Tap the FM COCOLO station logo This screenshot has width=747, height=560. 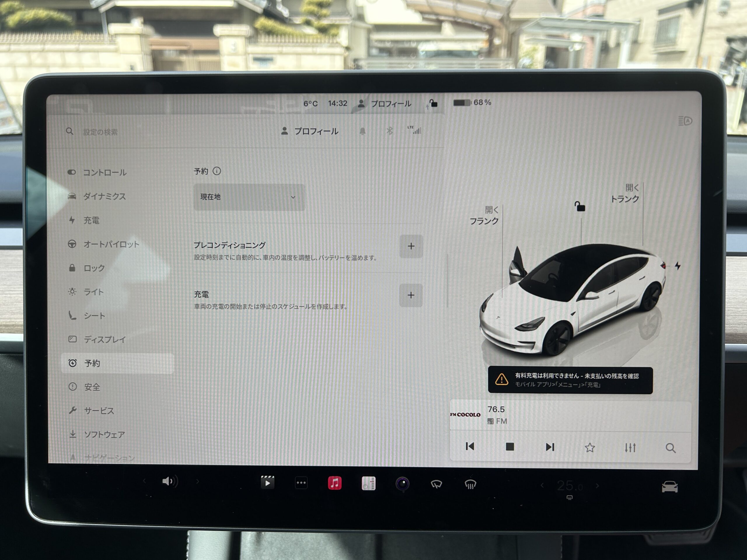point(465,414)
